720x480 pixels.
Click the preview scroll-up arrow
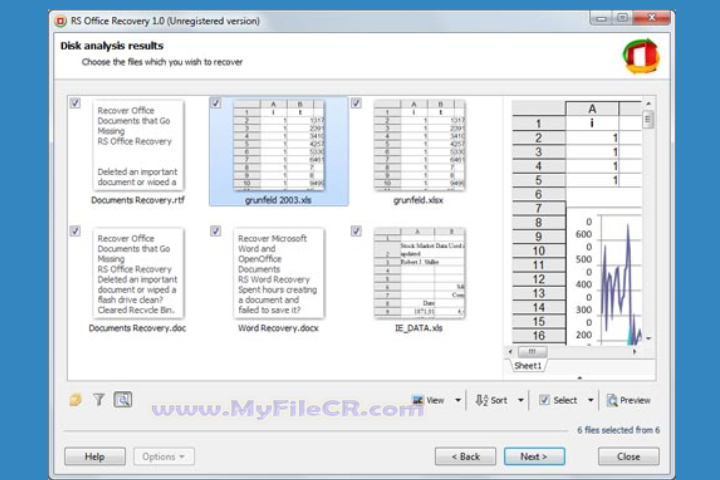[x=648, y=104]
